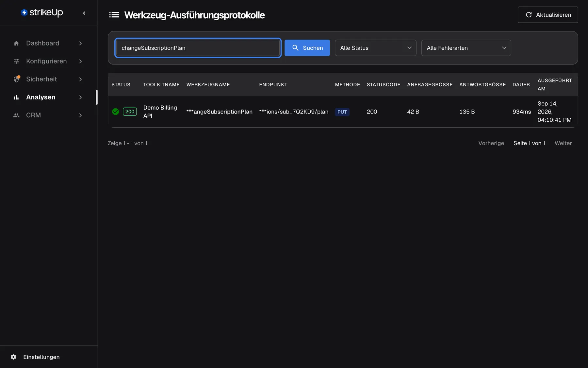Expand the Analysen menu chevron
The height and width of the screenshot is (368, 588).
click(x=80, y=97)
